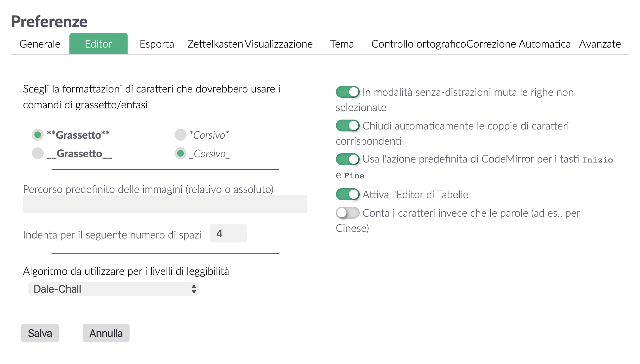Select the _Corsivo_ formatting option
This screenshot has width=640, height=364.
[180, 153]
